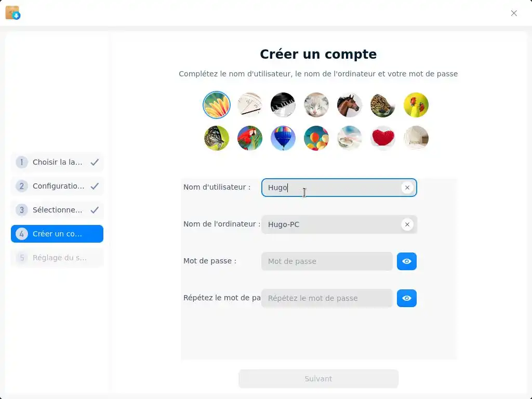Choose the leopard avatar
532x399 pixels.
383,105
